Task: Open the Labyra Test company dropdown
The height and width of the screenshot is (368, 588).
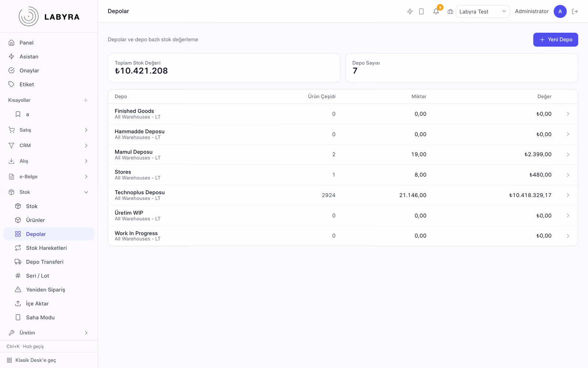Action: point(483,11)
